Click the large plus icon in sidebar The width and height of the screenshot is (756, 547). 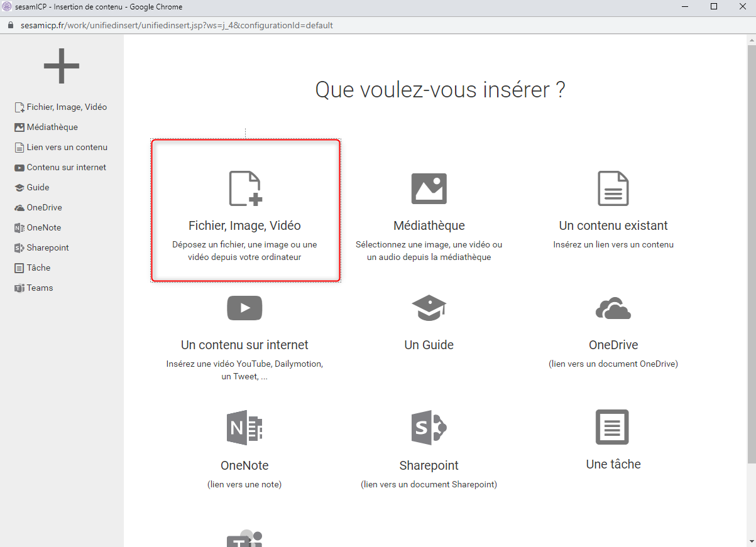[62, 65]
